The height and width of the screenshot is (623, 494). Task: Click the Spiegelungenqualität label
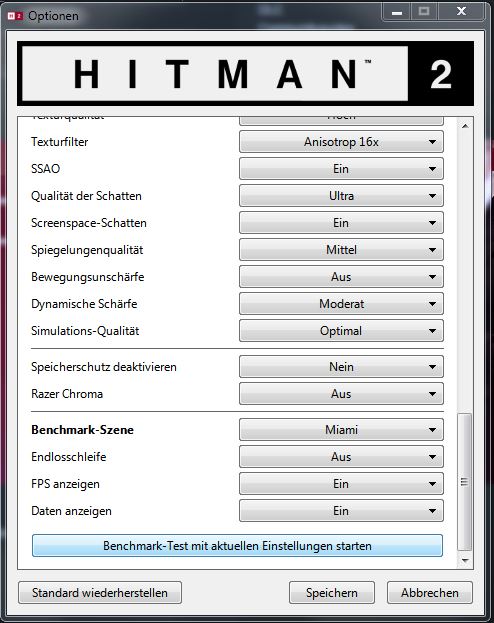pos(87,250)
